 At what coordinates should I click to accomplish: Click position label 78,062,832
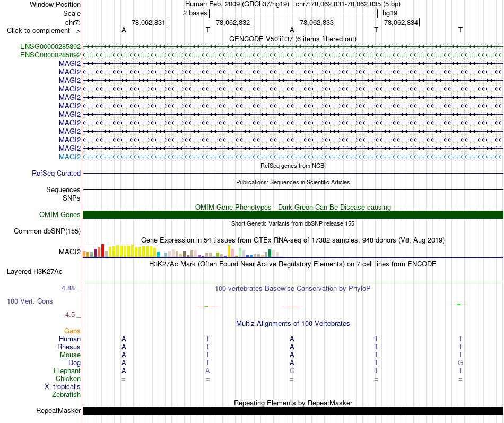233,22
